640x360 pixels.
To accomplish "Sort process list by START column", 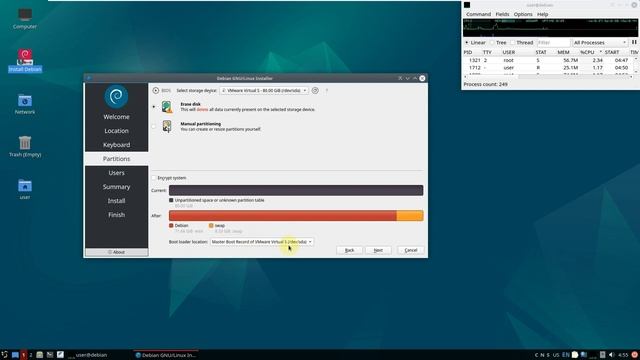I will tap(612, 52).
